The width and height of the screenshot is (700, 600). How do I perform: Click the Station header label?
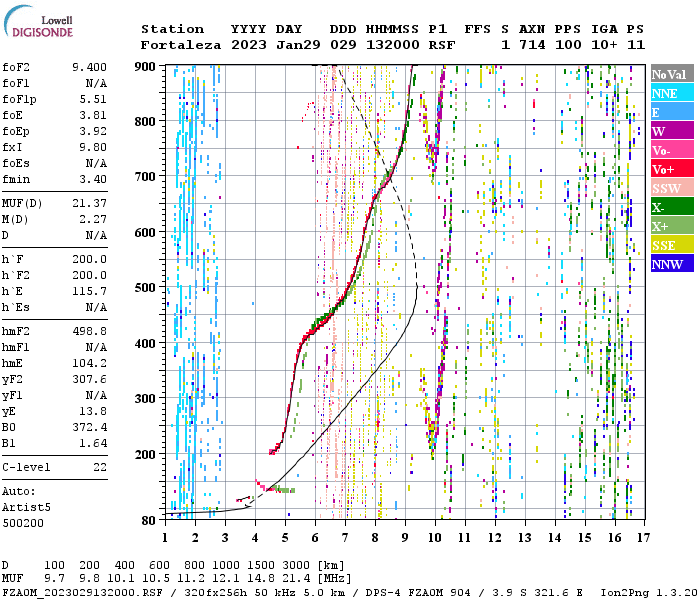coord(172,29)
